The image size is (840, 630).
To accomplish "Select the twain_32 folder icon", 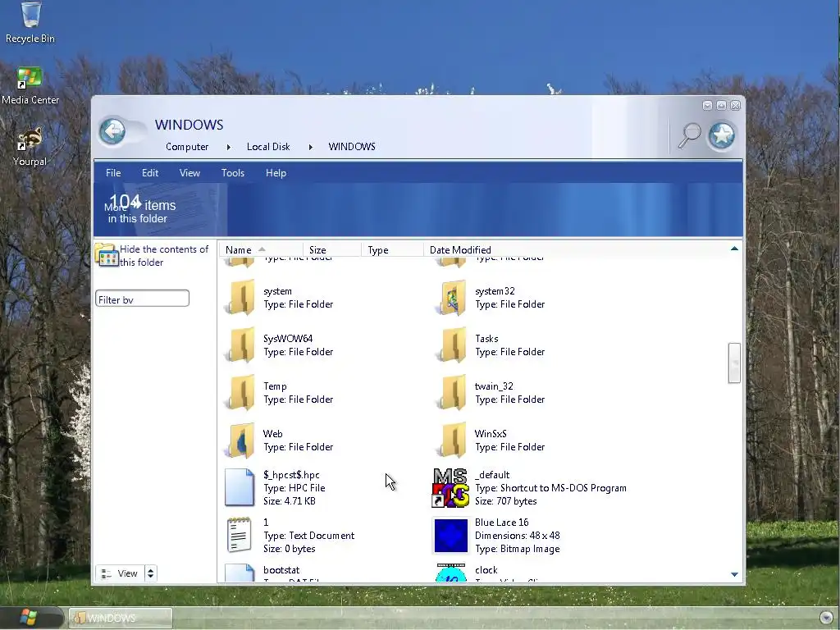I will [451, 393].
